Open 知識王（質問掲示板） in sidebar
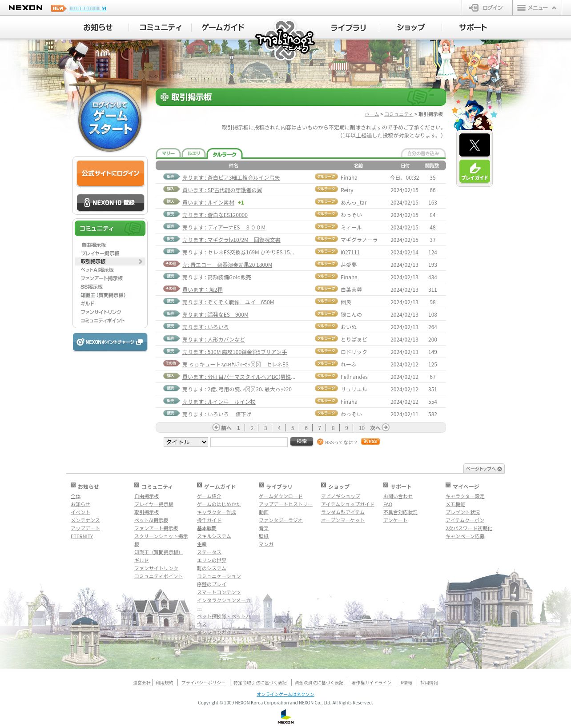The height and width of the screenshot is (728, 571). coord(103,295)
